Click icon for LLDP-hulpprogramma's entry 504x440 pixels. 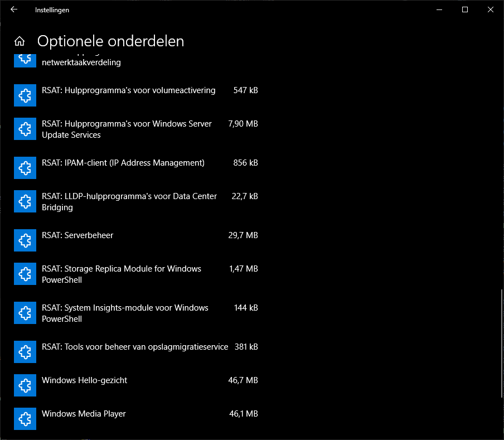click(25, 201)
